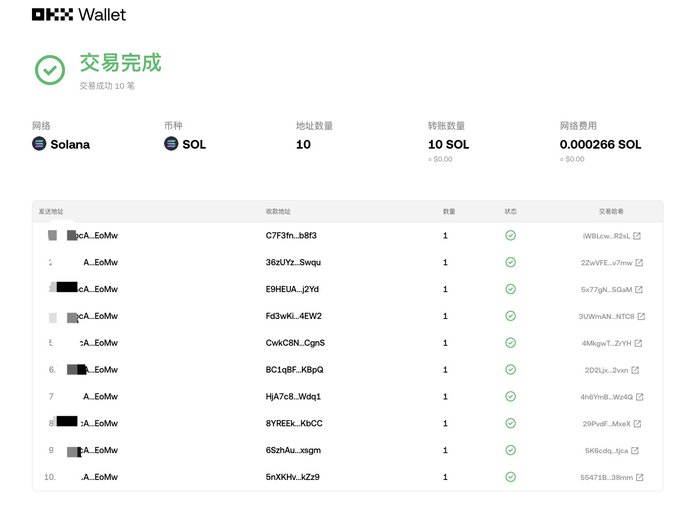
Task: Open transaction hash link 5x77gN...5GaM
Action: pyautogui.click(x=607, y=290)
